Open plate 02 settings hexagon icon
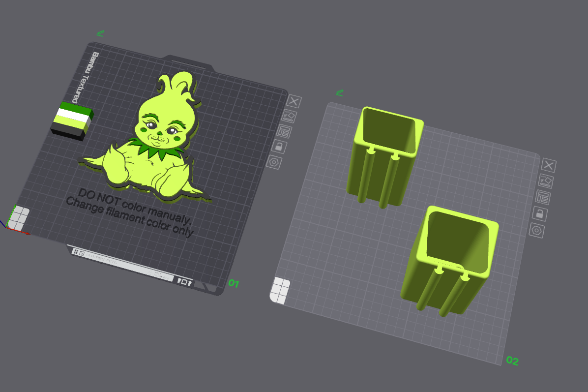Image resolution: width=588 pixels, height=392 pixels. pyautogui.click(x=536, y=230)
